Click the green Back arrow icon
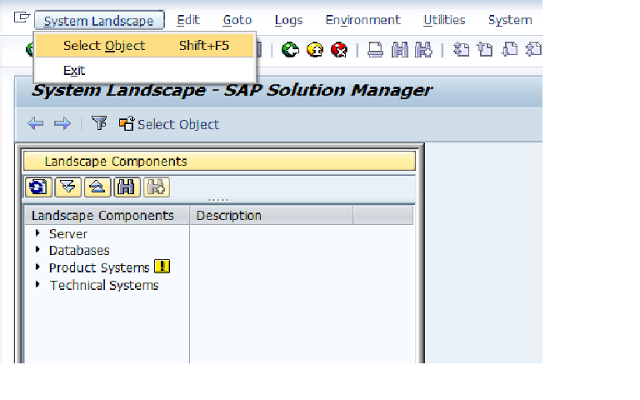This screenshot has height=400, width=640. coord(290,50)
